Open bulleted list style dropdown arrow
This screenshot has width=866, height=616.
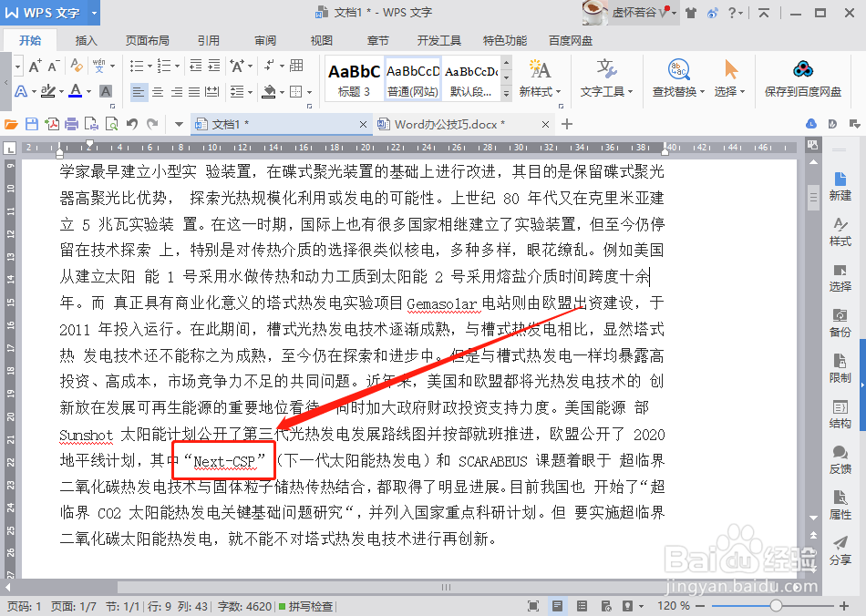(149, 67)
